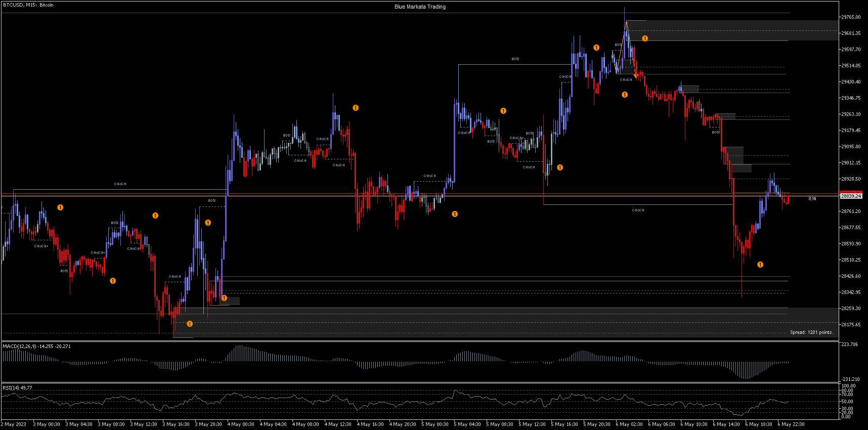868x430 pixels.
Task: Select the RSI(14) 49.77 indicator label
Action: coord(17,388)
